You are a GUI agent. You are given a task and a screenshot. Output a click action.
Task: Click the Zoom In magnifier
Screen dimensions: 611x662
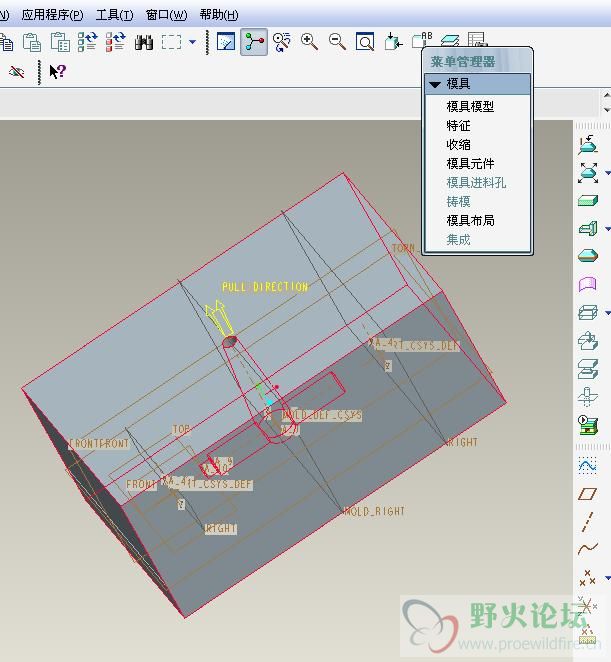[310, 42]
